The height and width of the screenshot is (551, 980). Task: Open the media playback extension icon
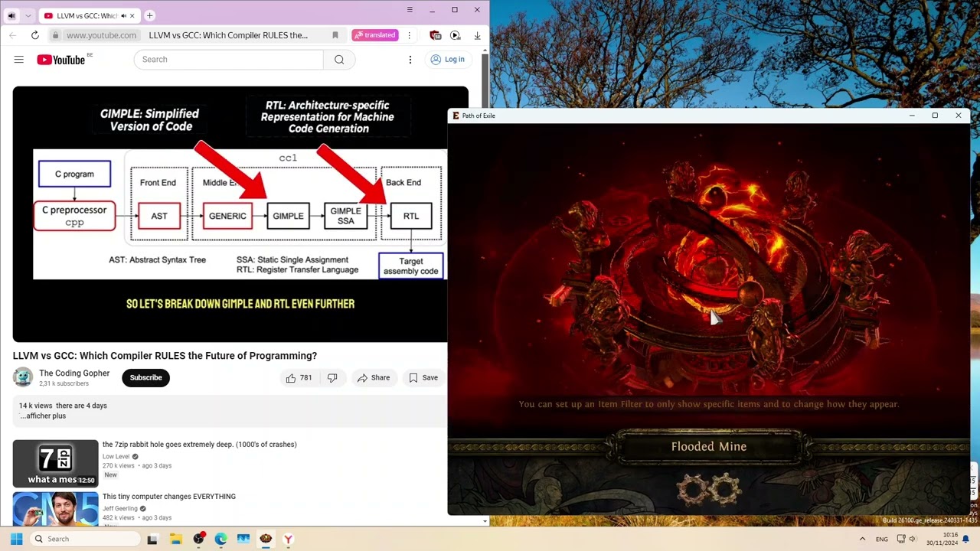click(x=456, y=35)
